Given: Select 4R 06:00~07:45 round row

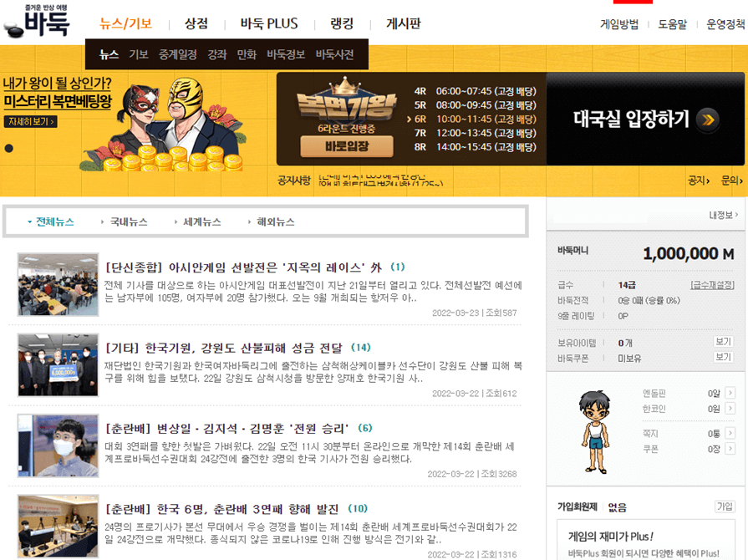Looking at the screenshot, I should tap(476, 91).
